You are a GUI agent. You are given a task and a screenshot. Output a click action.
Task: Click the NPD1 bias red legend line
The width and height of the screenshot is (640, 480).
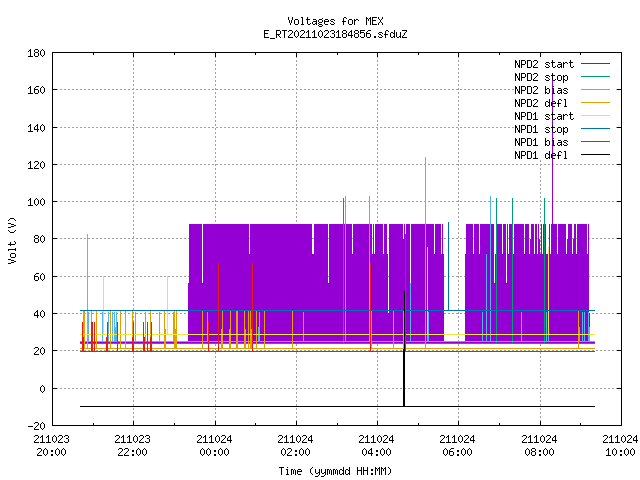(595, 142)
